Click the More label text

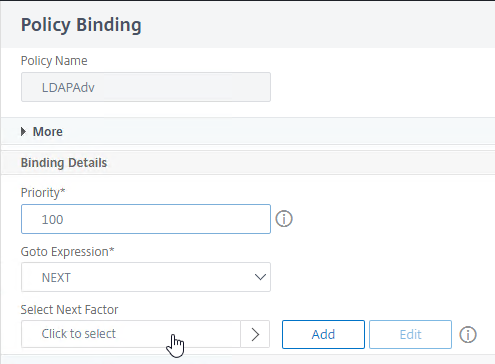point(48,132)
